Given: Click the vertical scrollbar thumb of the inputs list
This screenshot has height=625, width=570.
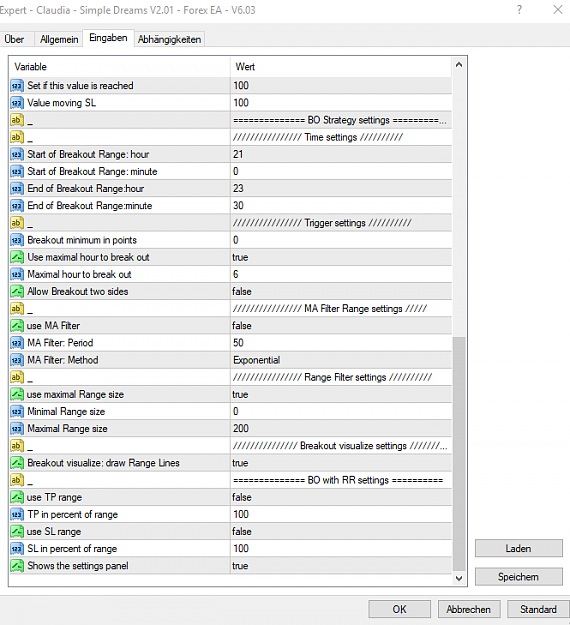Looking at the screenshot, I should click(459, 454).
